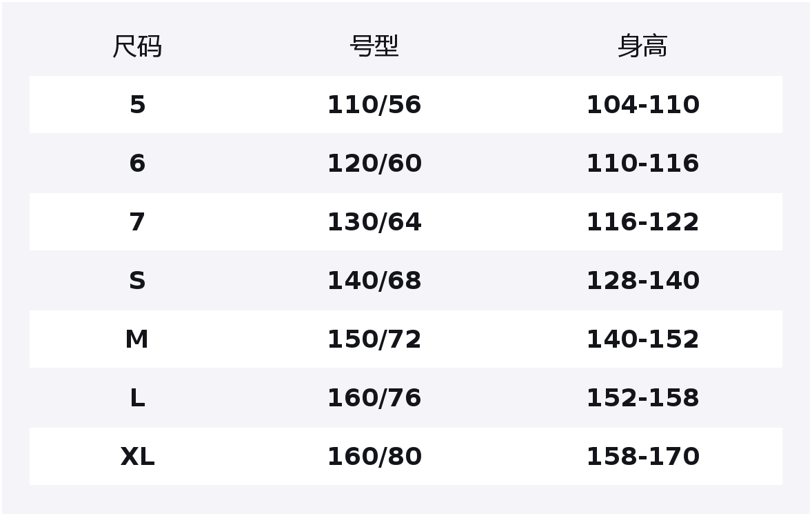Click the 140/68 cell
Image resolution: width=812 pixels, height=516 pixels.
pyautogui.click(x=374, y=281)
